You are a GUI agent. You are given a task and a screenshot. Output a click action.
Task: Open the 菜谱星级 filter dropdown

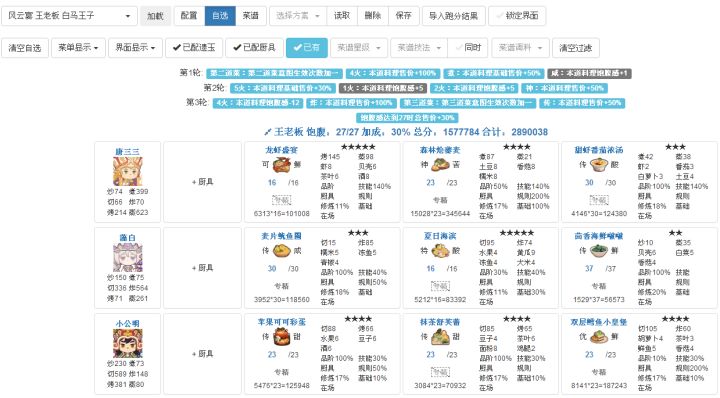tap(359, 48)
